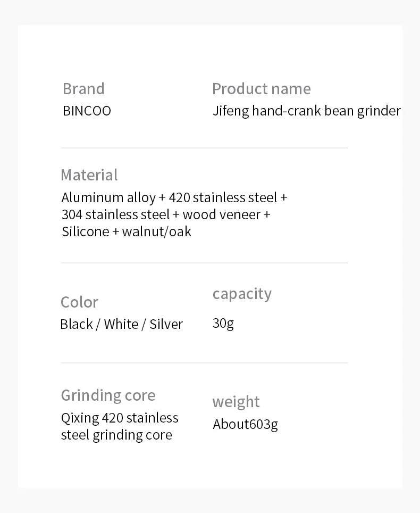Click the Color heading
420x513 pixels.
coord(79,302)
